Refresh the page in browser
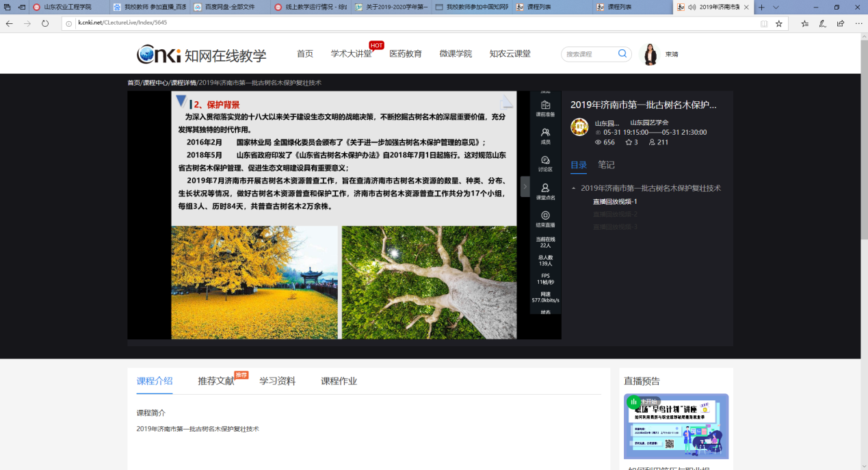This screenshot has width=868, height=470. pyautogui.click(x=45, y=23)
